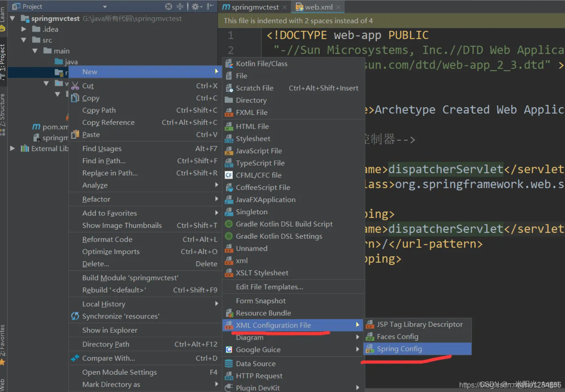This screenshot has height=392, width=565.
Task: Choose Open Module Settings
Action: click(145, 372)
